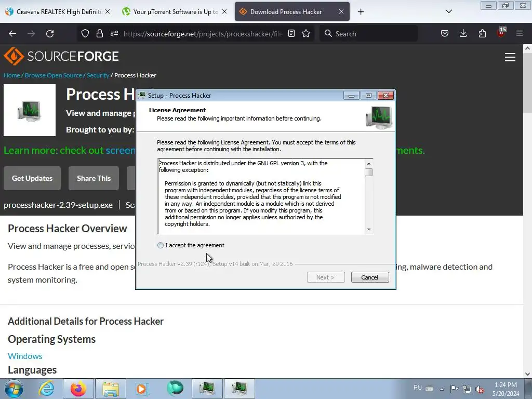
Task: Open the Firefox application menu
Action: (x=520, y=34)
